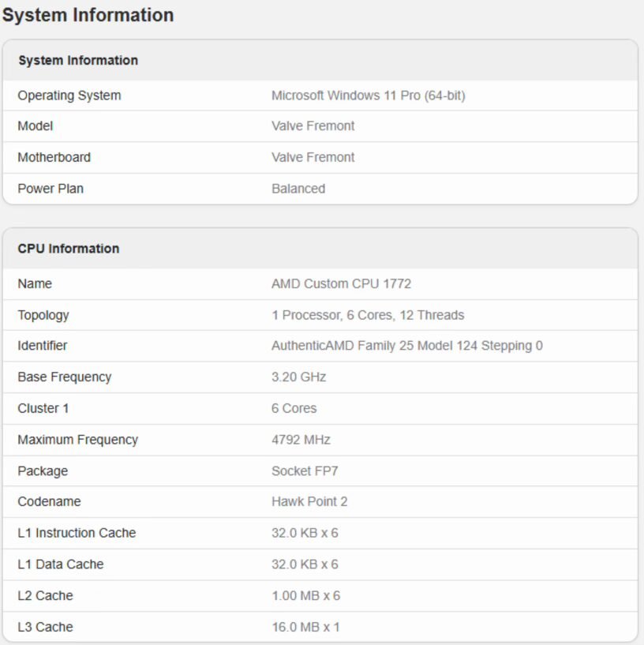
Task: Click the Socket FP7 Package value
Action: [305, 471]
